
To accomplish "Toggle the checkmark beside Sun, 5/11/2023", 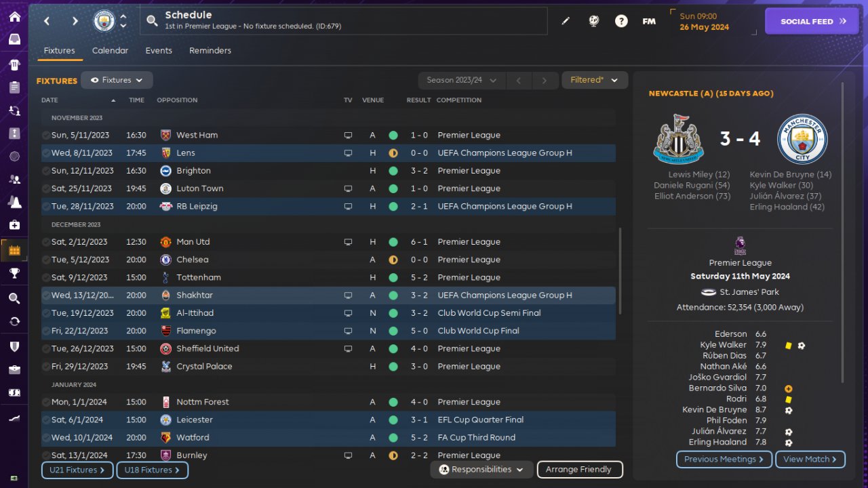I will point(45,135).
